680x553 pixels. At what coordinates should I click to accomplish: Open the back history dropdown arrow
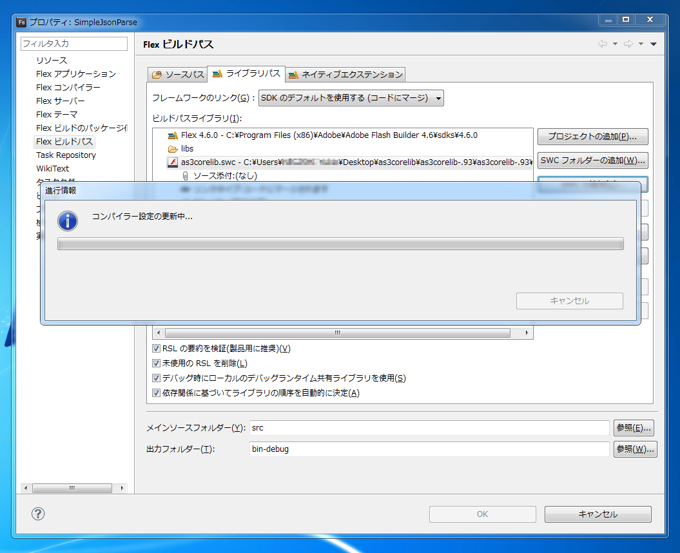[615, 44]
